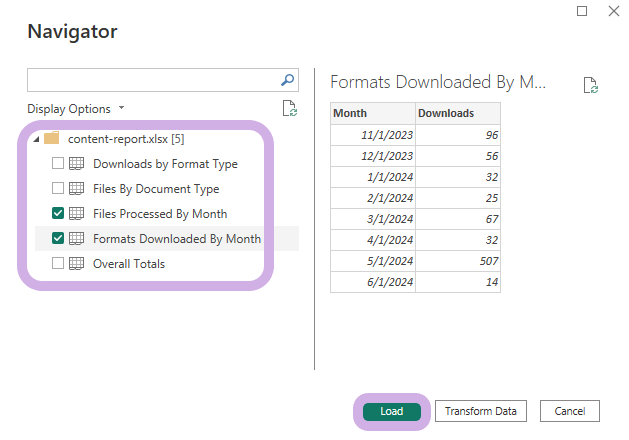Click table icon for Downloads by Format Type
Screen dimensions: 629x440
click(x=76, y=164)
